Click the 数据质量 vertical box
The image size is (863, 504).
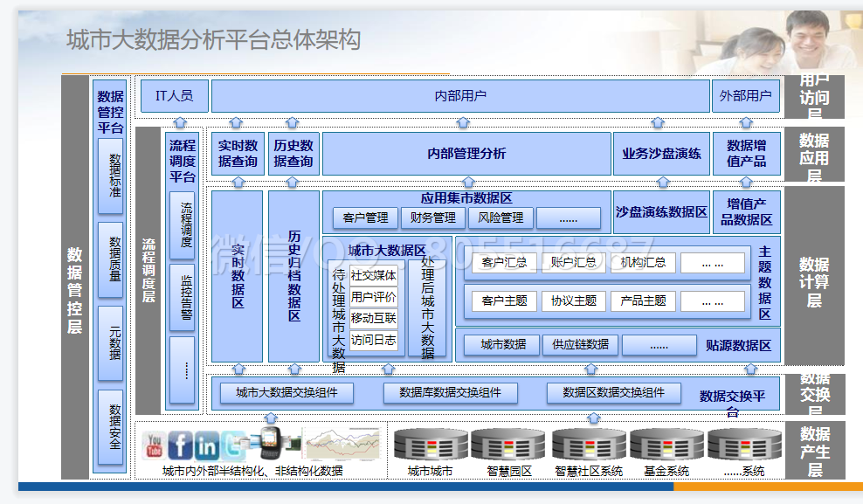point(110,259)
